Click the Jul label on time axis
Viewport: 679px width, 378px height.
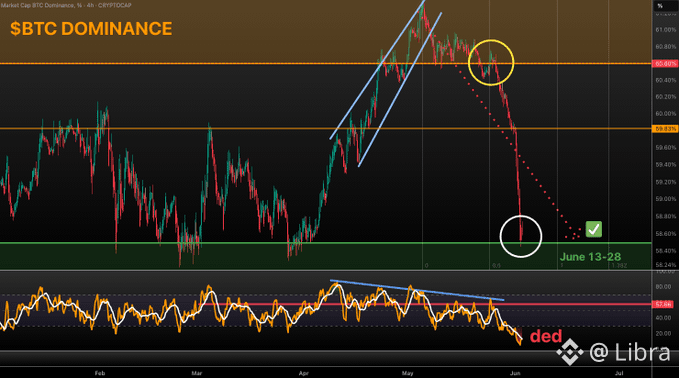(x=619, y=373)
